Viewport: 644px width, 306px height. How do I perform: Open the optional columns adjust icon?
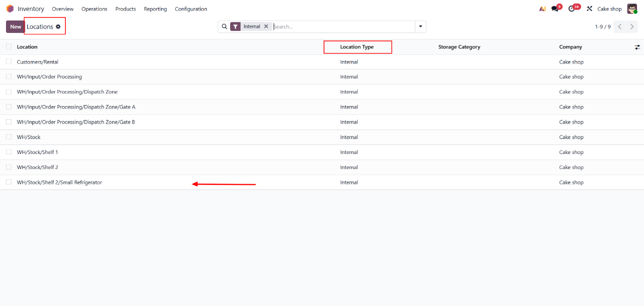pyautogui.click(x=638, y=47)
